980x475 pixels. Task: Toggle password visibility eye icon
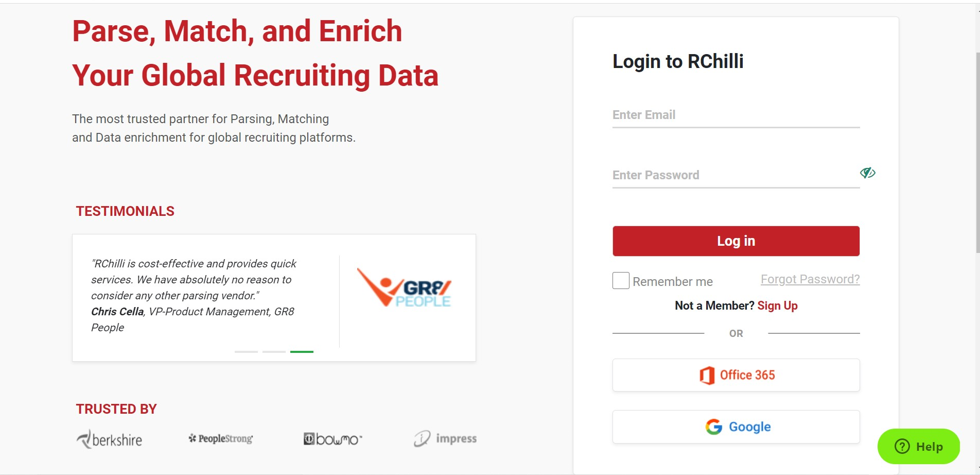click(x=867, y=173)
